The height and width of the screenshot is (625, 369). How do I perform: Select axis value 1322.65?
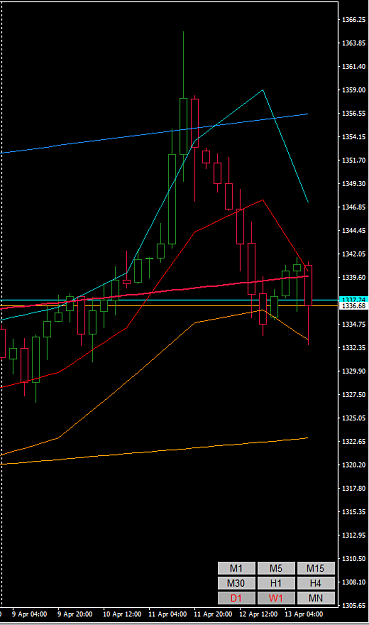click(354, 441)
